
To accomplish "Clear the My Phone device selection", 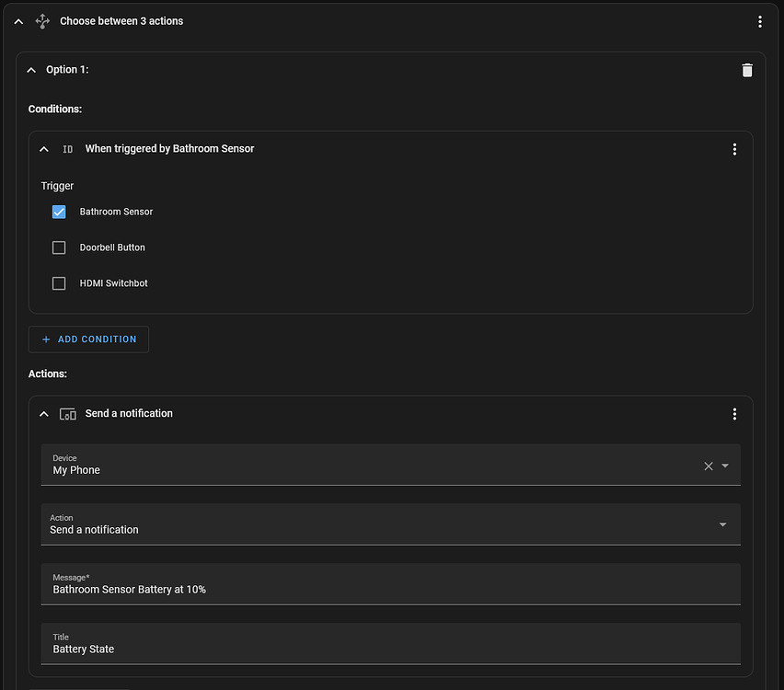I will [709, 466].
